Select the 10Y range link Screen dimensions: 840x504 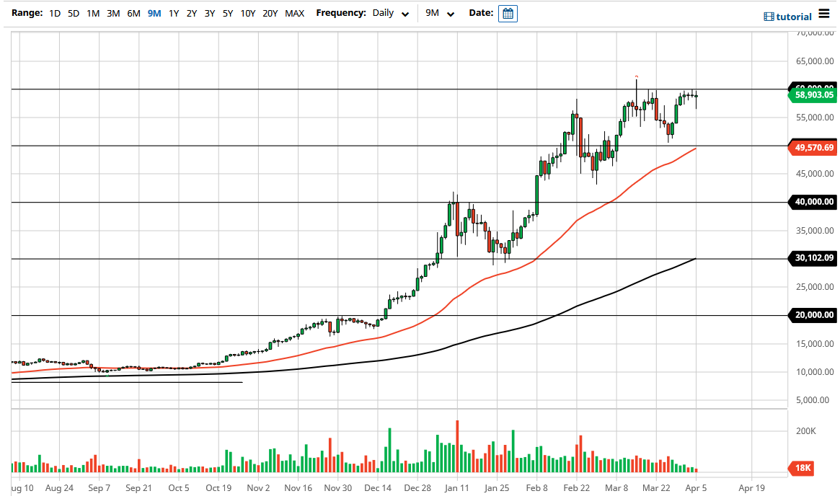click(x=247, y=13)
